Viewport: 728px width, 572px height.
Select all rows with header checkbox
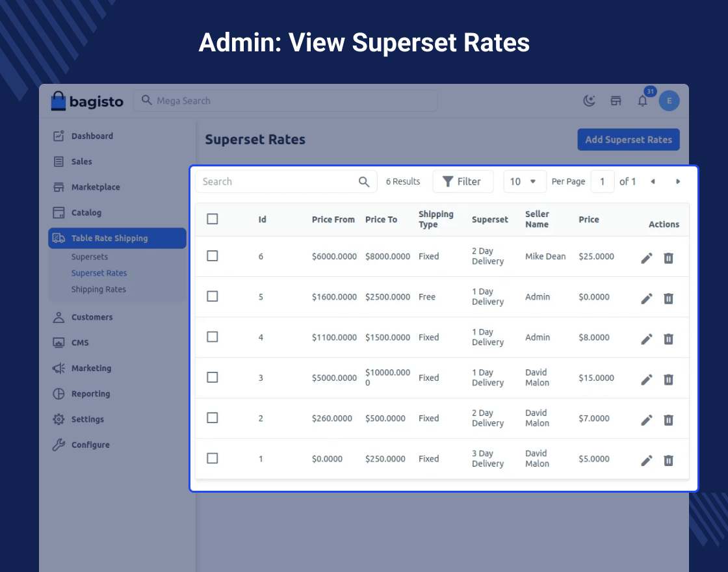213,219
